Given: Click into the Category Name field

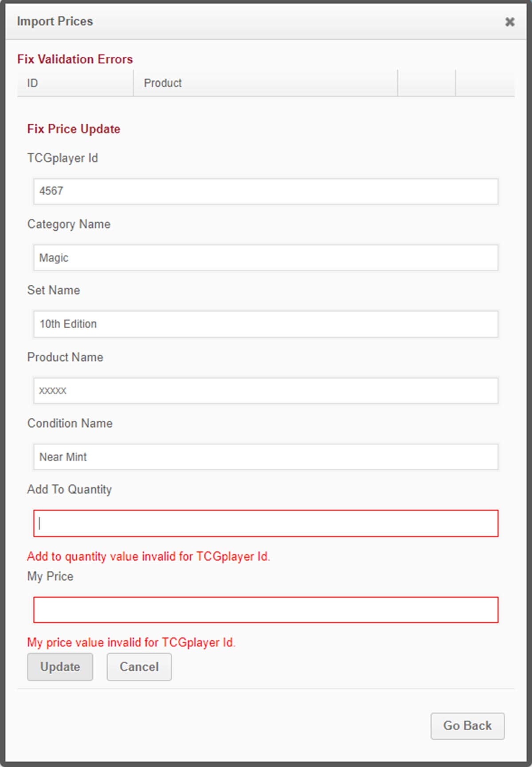Looking at the screenshot, I should click(x=266, y=258).
